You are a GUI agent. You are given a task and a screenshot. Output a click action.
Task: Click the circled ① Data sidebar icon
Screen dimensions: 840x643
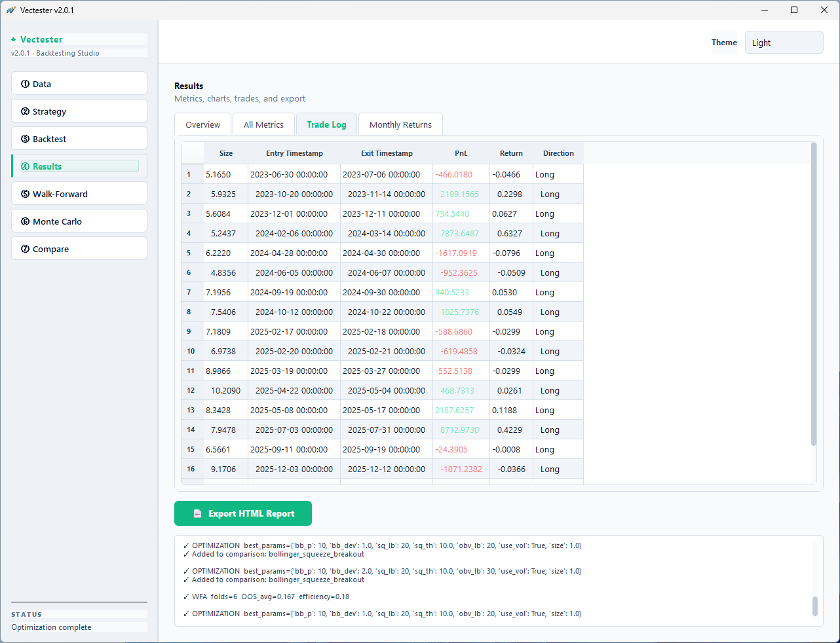(x=26, y=83)
